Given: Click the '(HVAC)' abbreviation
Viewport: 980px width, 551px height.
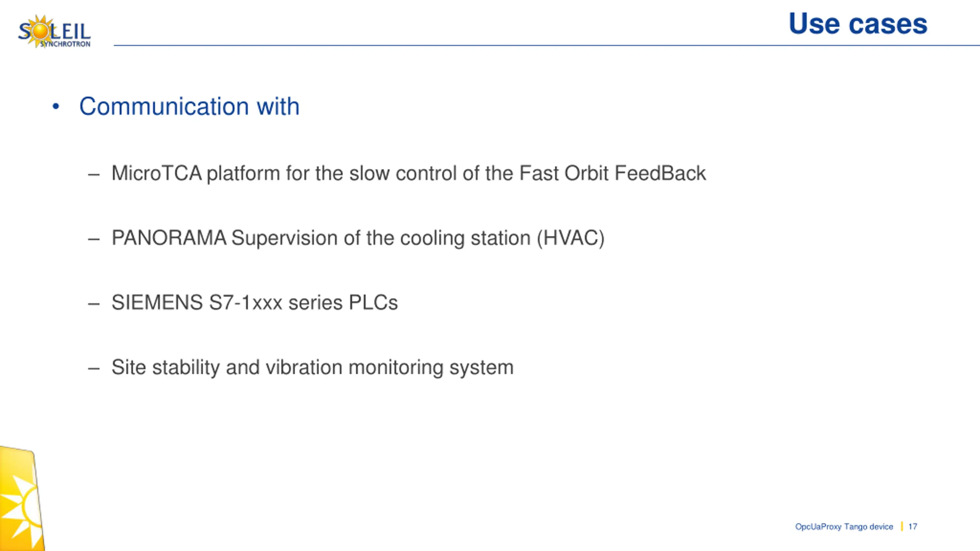Looking at the screenshot, I should click(570, 238).
